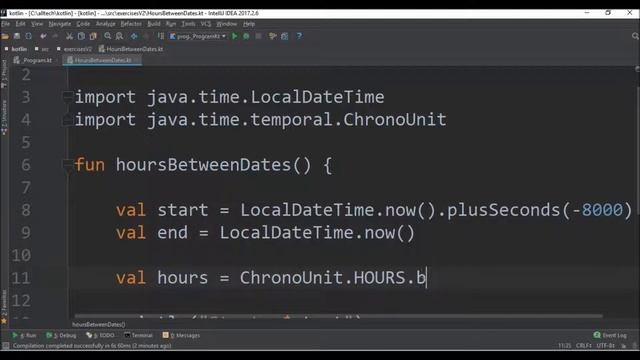The width and height of the screenshot is (640, 360).
Task: Click the Open folder toolbar icon
Action: click(5, 36)
